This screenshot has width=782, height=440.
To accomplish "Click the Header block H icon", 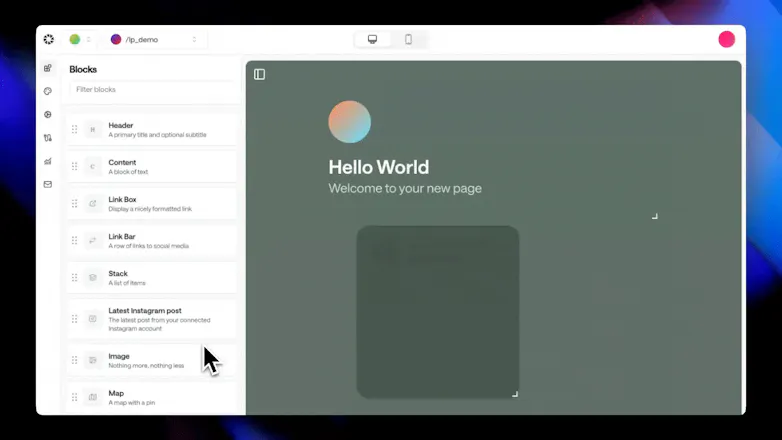I will 93,130.
